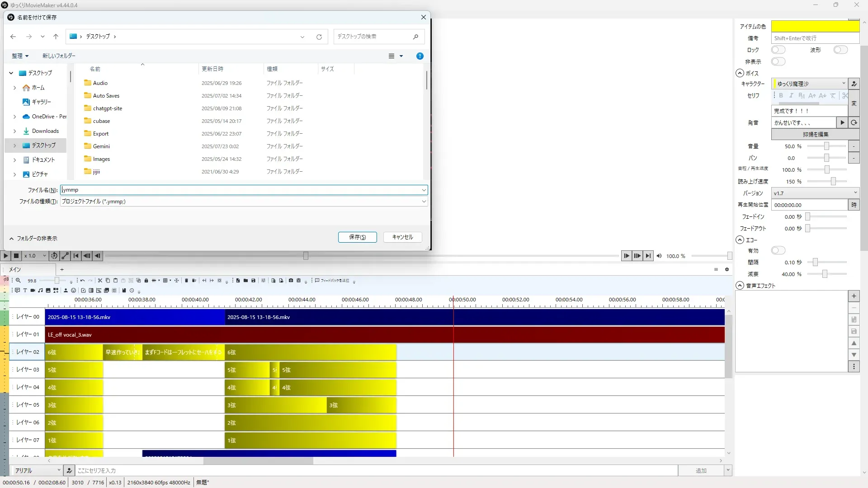Click the play button in the preview controls
868x488 pixels.
point(5,256)
